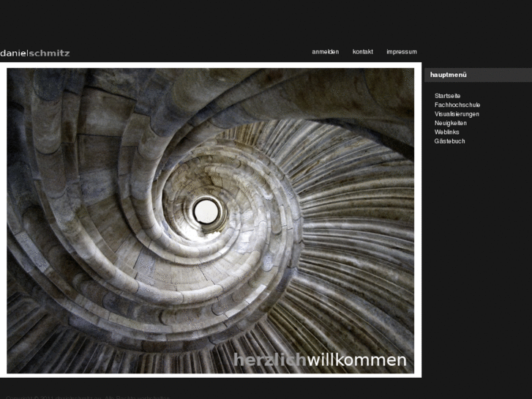Viewport: 532px width, 399px height.
Task: Click the spiral staircase welcome image
Action: 210,220
